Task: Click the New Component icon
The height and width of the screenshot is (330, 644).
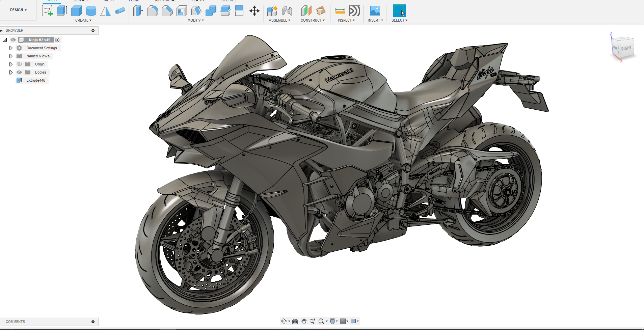Action: coord(272,11)
